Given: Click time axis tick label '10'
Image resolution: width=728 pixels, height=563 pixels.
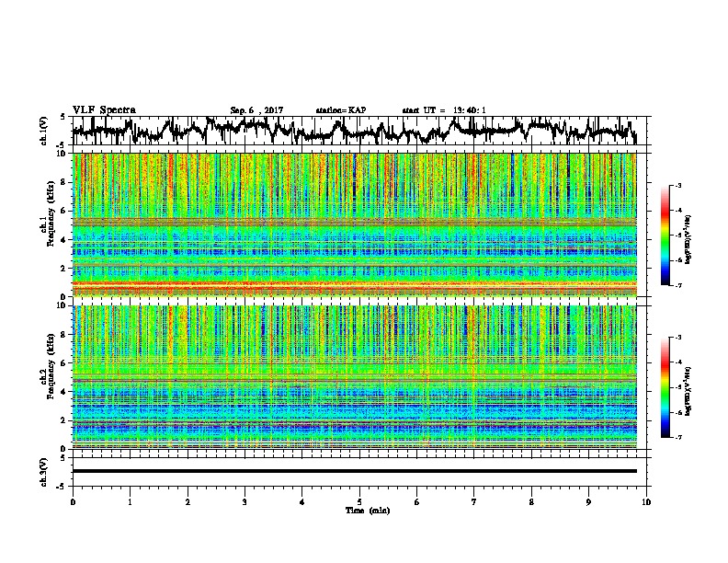Looking at the screenshot, I should coord(646,502).
